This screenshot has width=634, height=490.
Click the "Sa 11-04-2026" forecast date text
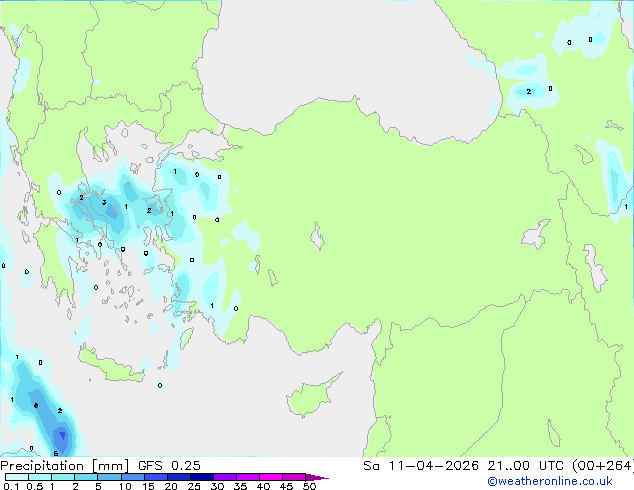[x=421, y=466]
